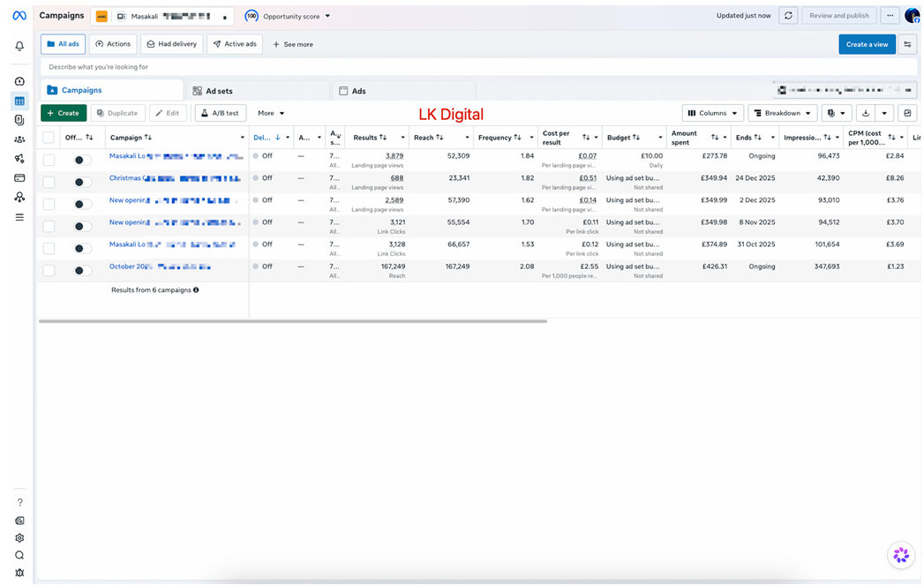Viewport: 924px width, 585px height.
Task: Open the Christmas campaign link
Action: coord(175,178)
